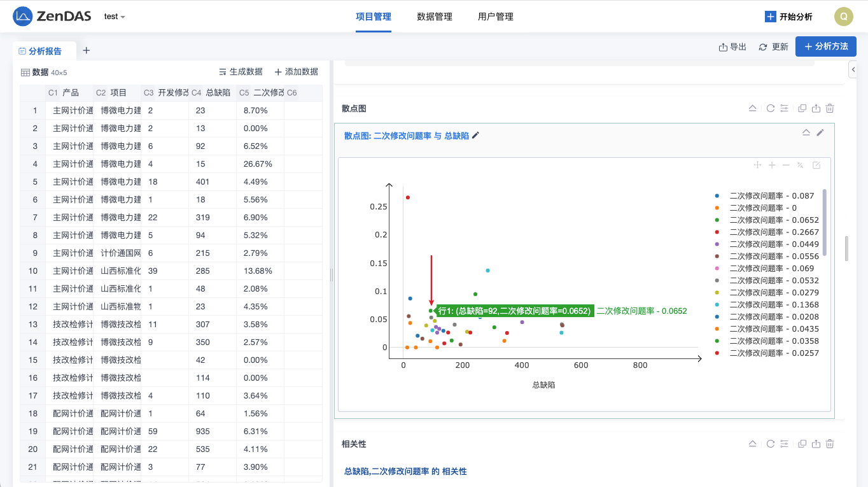
Task: Switch to 数据管理 in top navigation
Action: coord(435,17)
